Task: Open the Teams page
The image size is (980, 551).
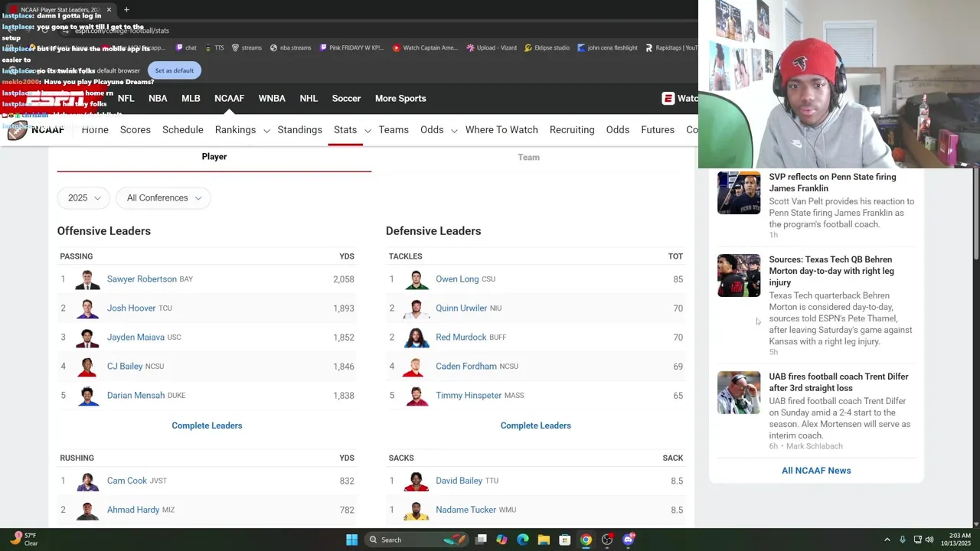Action: (x=394, y=130)
